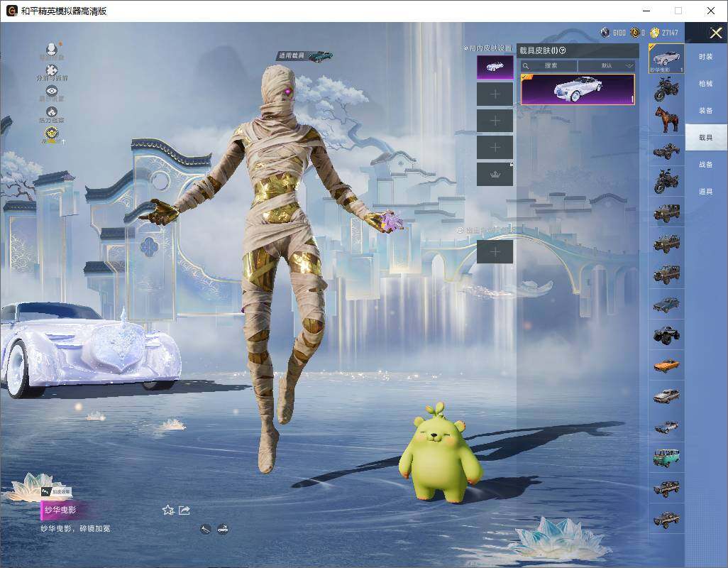The width and height of the screenshot is (728, 568).
Task: Click the bronze token icon showing 0
Action: coord(634,33)
